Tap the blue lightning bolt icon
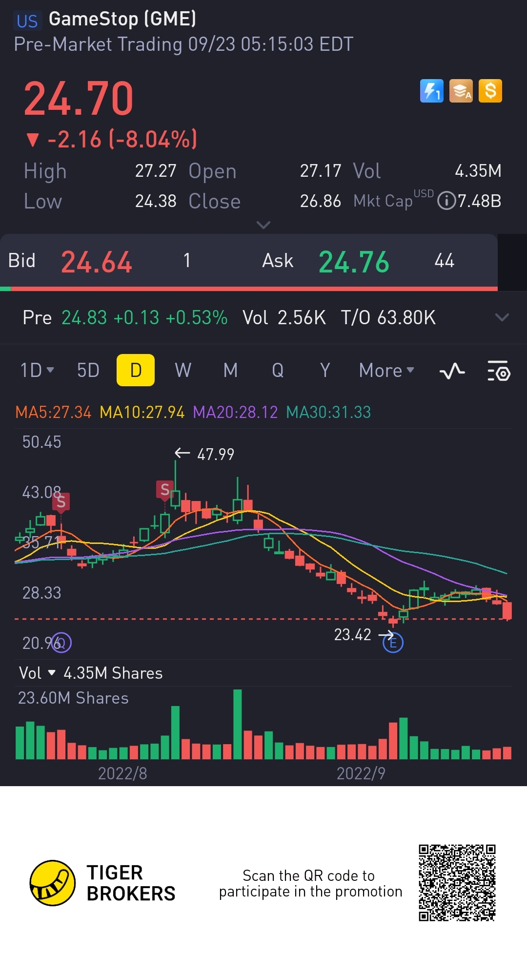 432,91
